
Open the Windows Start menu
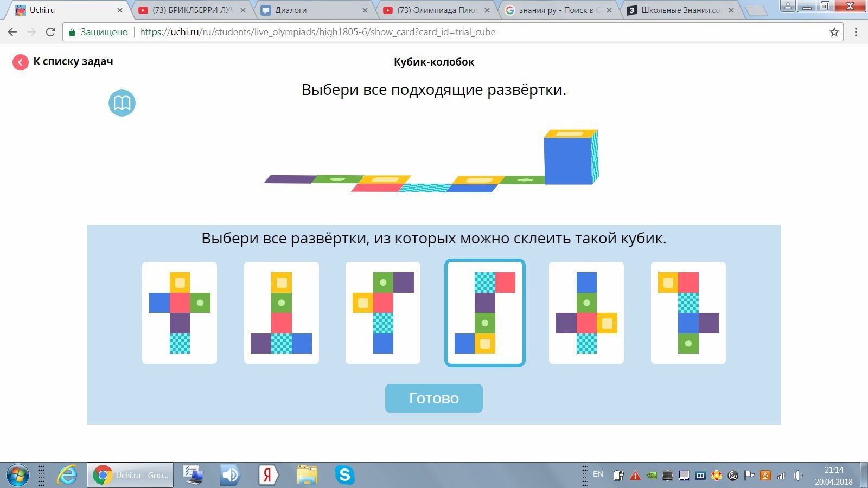(x=17, y=475)
